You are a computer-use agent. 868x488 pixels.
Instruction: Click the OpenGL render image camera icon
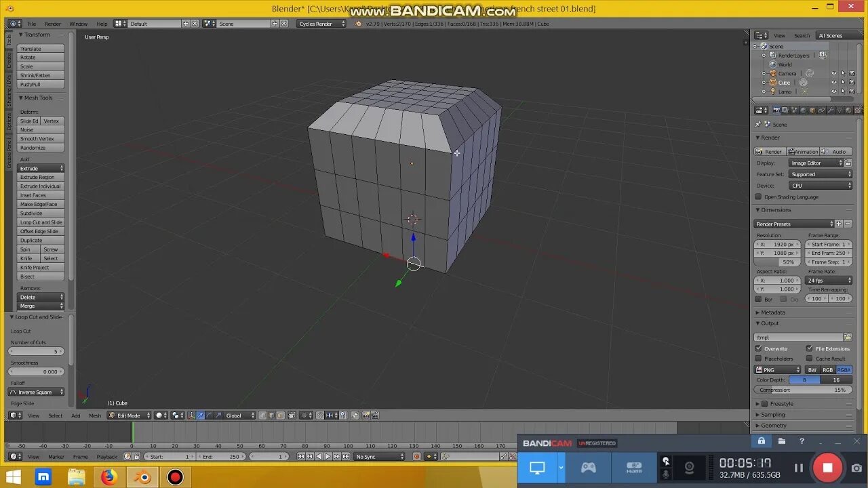(366, 415)
